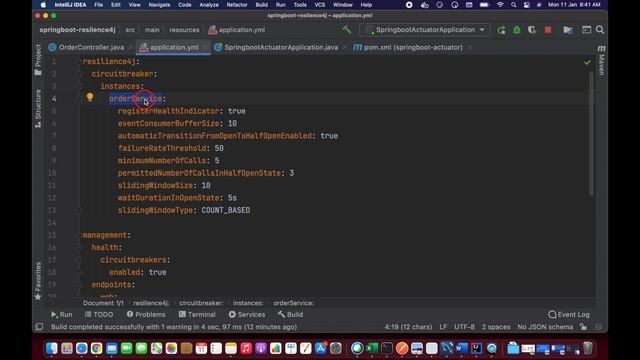The image size is (640, 360).
Task: Open the Navigate menu
Action: 159,5
